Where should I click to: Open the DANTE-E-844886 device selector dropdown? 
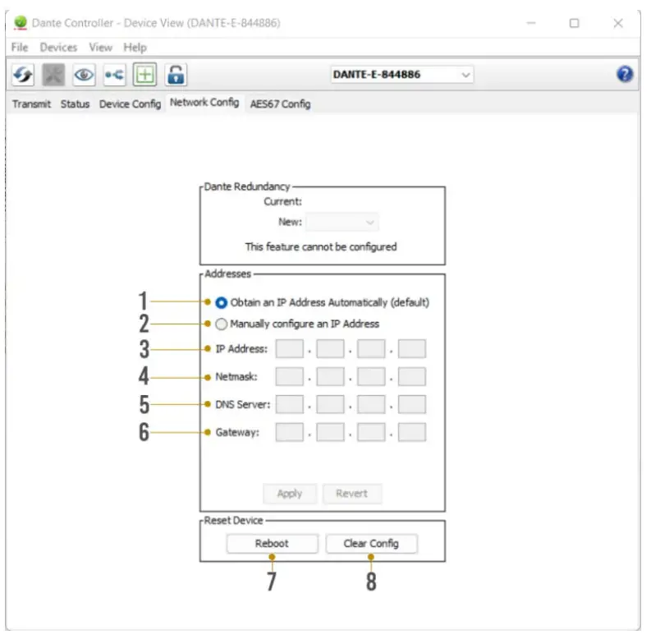[x=402, y=75]
